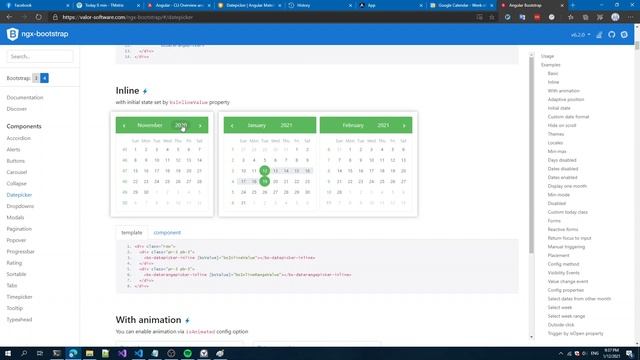Open the February 2021 year selector
This screenshot has width=640, height=360.
point(383,125)
